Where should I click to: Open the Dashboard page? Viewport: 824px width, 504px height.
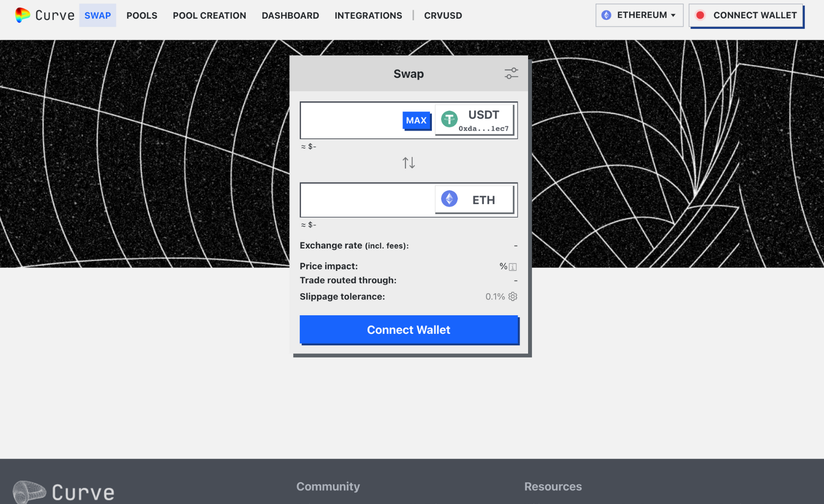(x=290, y=15)
